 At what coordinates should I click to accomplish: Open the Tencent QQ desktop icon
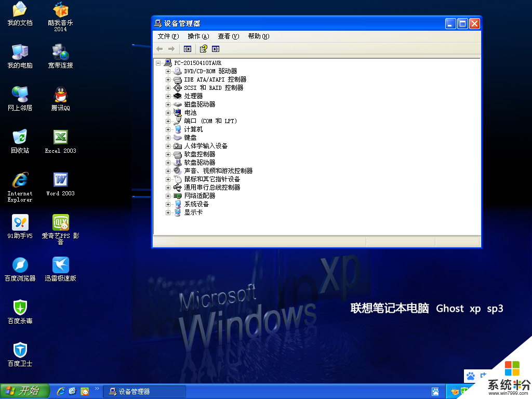pyautogui.click(x=61, y=95)
